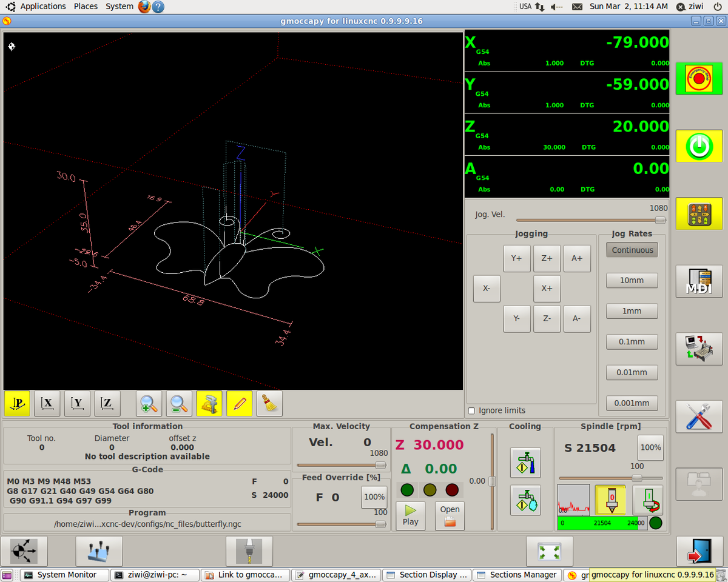Toggle the machine power button
Screen dimensions: 728x582
click(699, 146)
